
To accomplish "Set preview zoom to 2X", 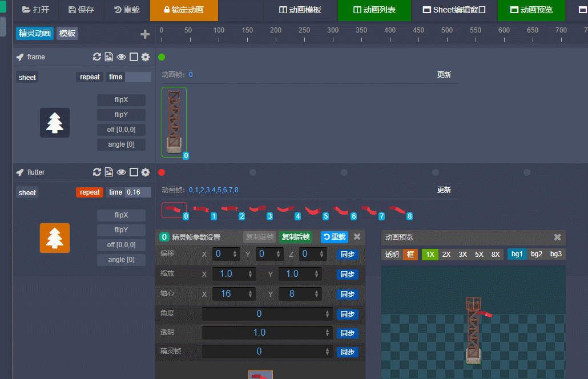I will pyautogui.click(x=446, y=254).
